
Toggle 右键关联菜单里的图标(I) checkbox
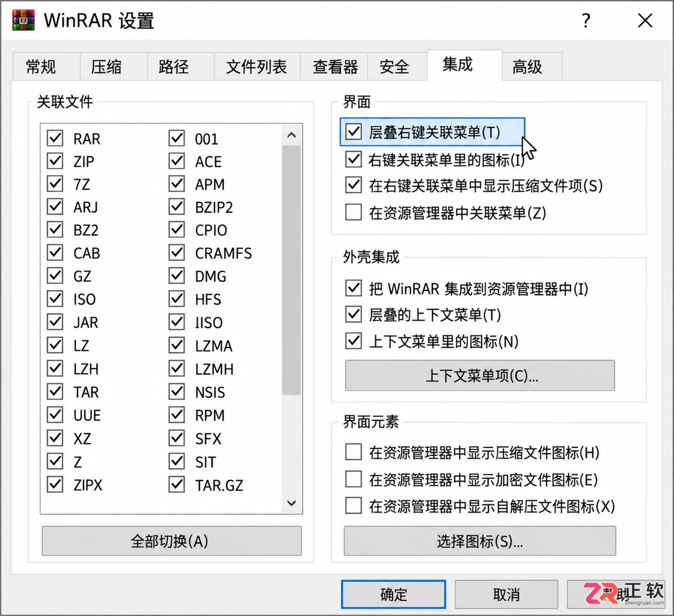(353, 160)
